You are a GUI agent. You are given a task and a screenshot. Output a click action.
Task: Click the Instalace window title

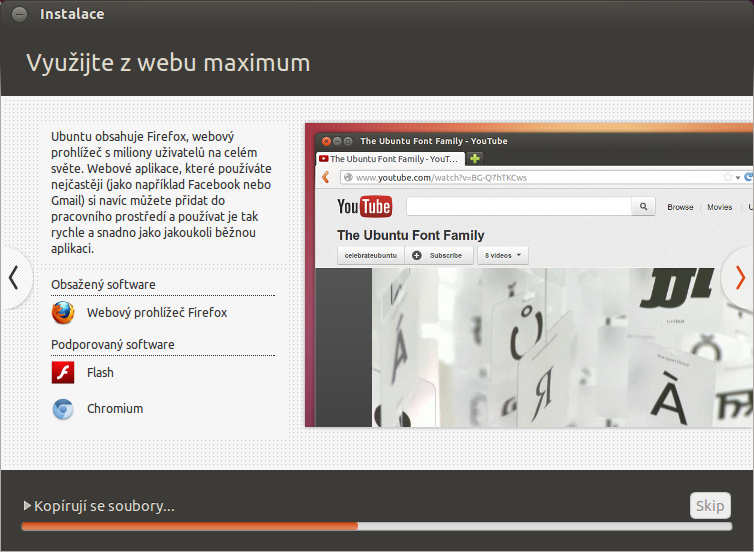coord(72,14)
